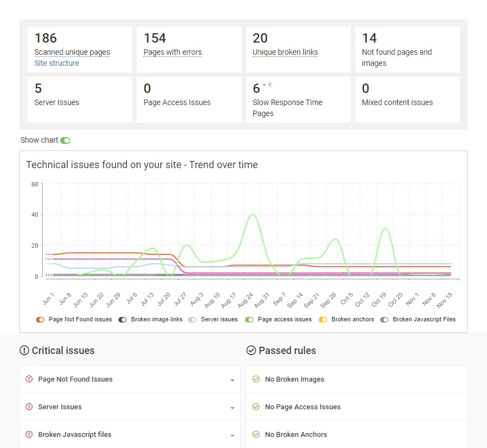This screenshot has width=487, height=448.
Task: Expand the Page Not Found Issues row arrow
Action: [232, 381]
